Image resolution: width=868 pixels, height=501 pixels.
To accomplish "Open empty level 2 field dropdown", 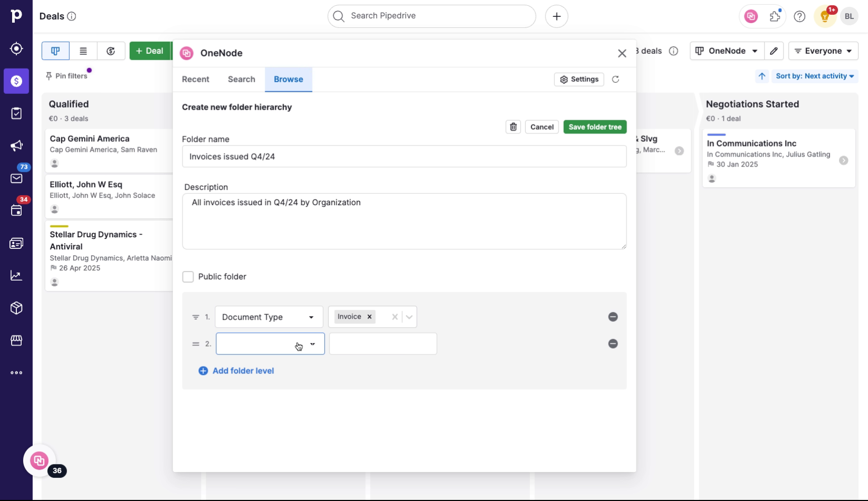I will [270, 344].
